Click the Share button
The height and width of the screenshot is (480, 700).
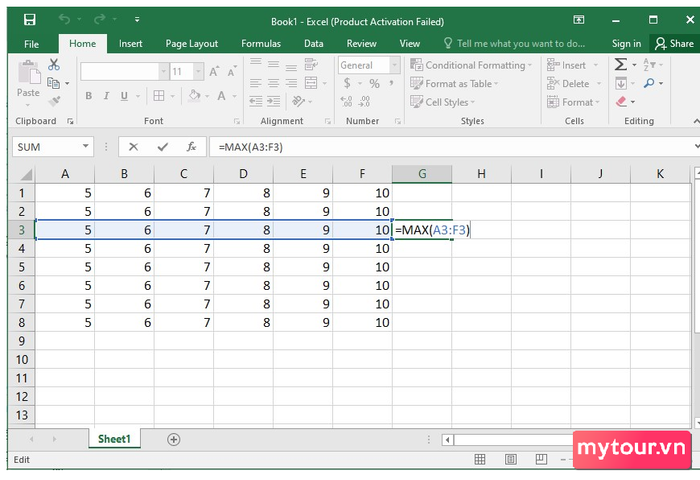(x=674, y=43)
